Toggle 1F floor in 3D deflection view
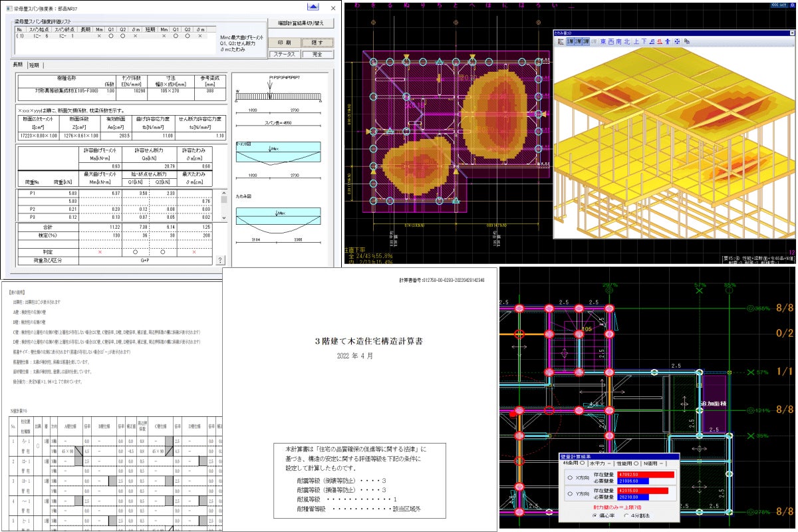This screenshot has height=532, width=798. [571, 42]
